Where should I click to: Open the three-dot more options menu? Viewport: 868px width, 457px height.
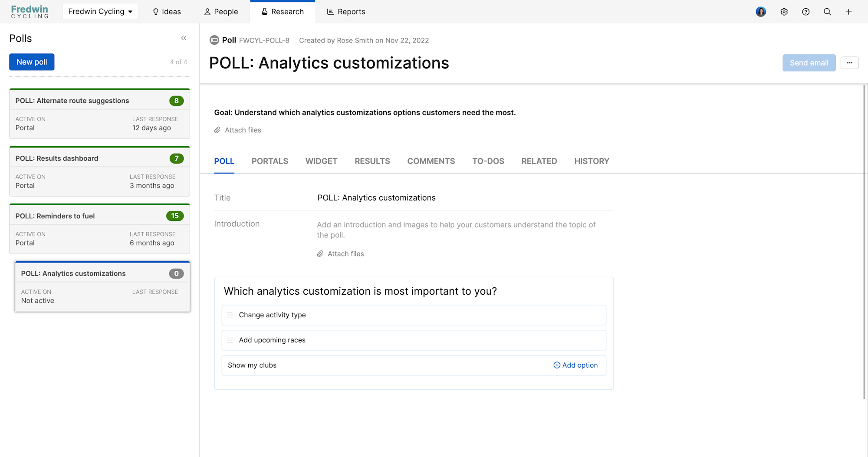point(849,63)
